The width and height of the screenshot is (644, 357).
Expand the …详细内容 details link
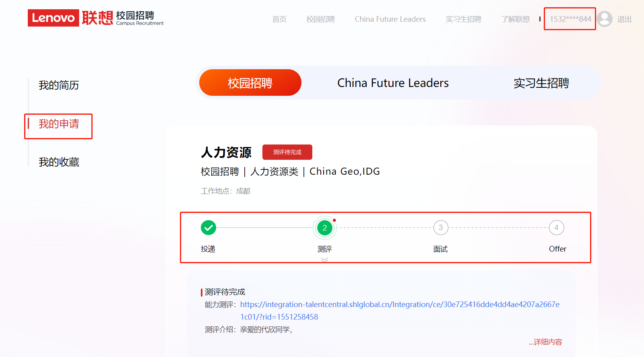click(x=545, y=342)
